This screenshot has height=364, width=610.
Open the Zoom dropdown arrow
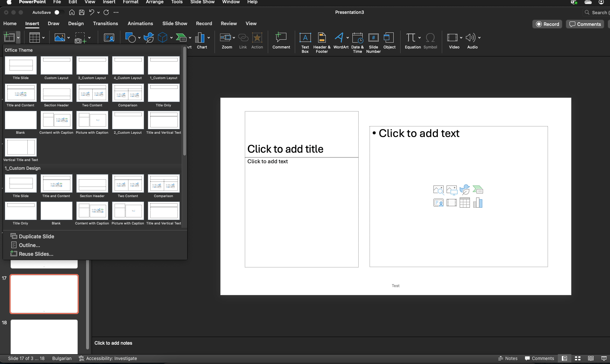pyautogui.click(x=233, y=38)
